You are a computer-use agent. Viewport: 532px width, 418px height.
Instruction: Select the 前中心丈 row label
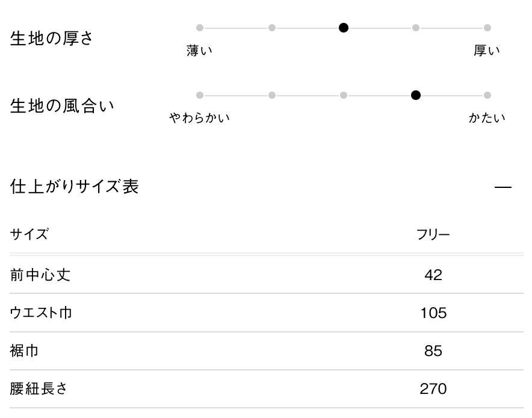click(40, 275)
